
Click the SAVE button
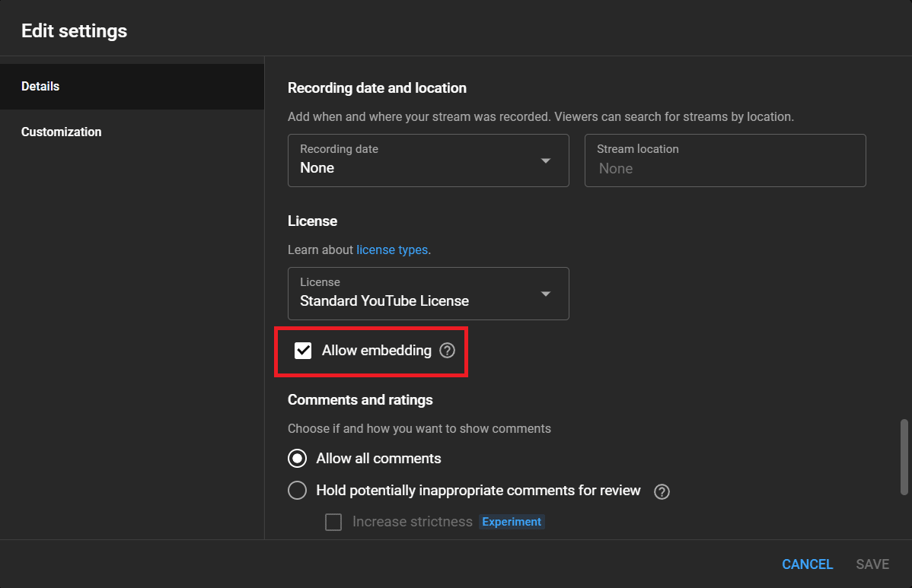click(x=872, y=564)
